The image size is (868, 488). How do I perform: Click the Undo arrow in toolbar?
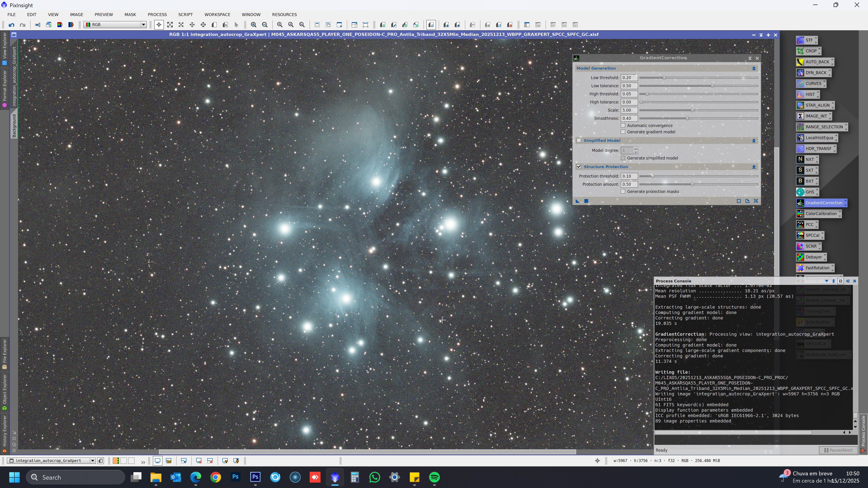(12, 25)
